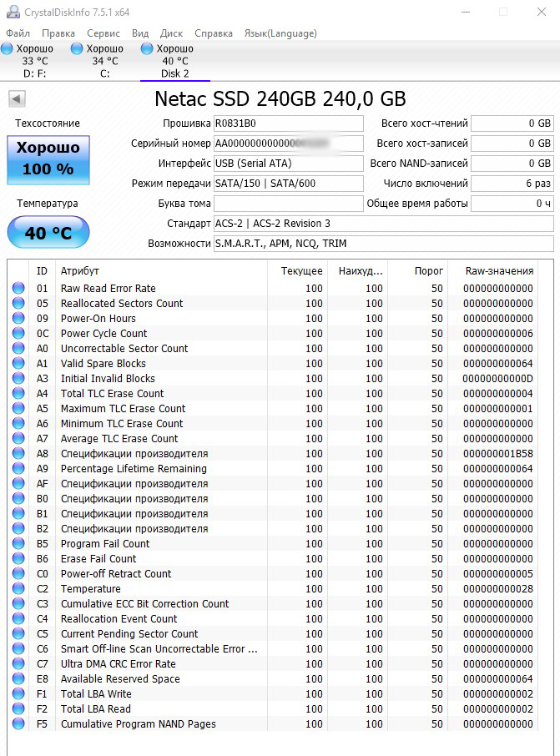Image resolution: width=560 pixels, height=756 pixels.
Task: Click status icon for Temperature attribute row
Action: [18, 589]
